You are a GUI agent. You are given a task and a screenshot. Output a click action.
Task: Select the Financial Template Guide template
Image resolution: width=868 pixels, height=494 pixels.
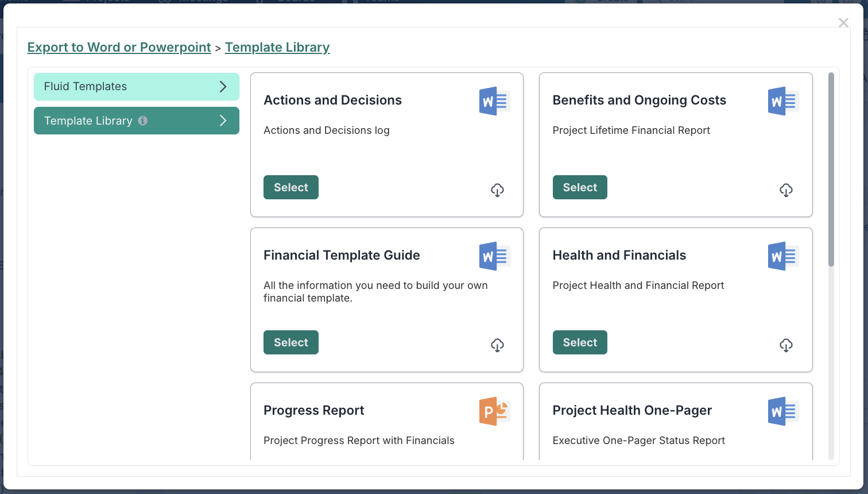[291, 342]
